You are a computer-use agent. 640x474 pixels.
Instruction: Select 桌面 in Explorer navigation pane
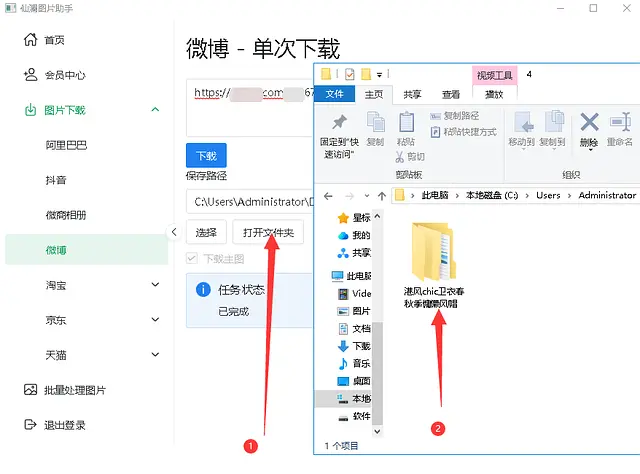(353, 381)
